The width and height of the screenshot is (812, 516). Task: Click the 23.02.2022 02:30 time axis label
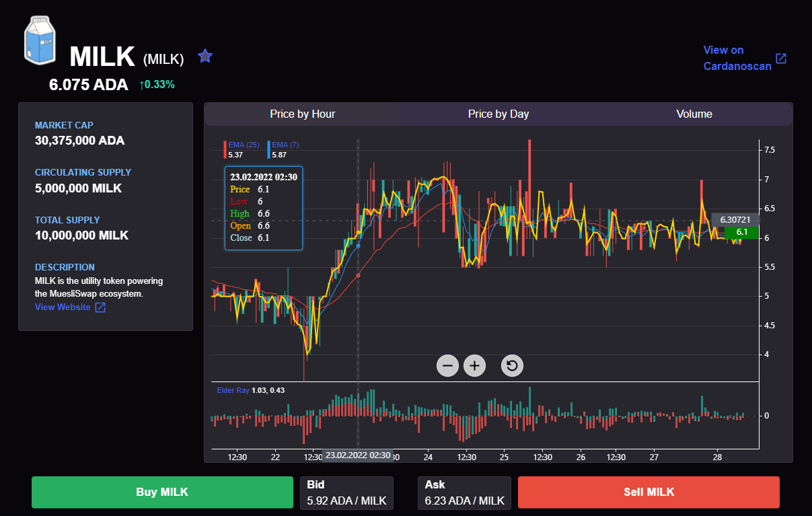(x=358, y=455)
